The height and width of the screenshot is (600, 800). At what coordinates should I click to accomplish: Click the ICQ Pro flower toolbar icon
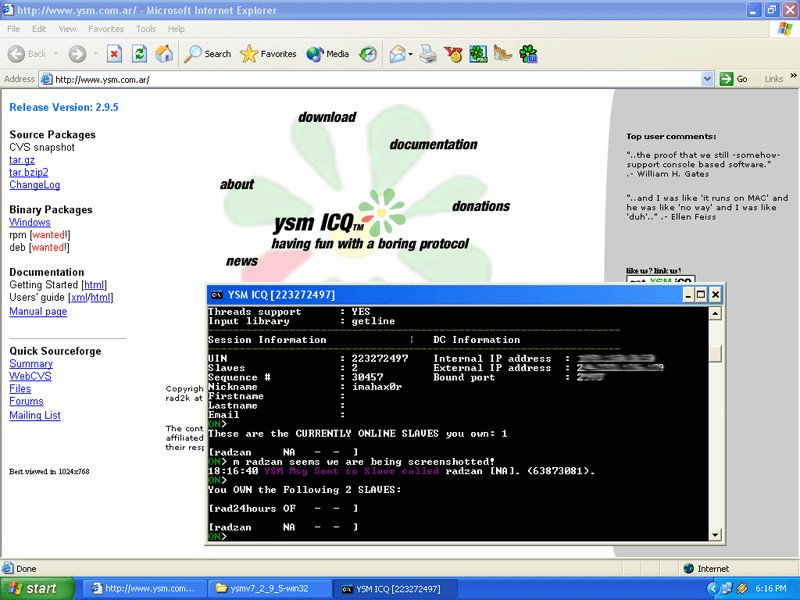pos(478,54)
